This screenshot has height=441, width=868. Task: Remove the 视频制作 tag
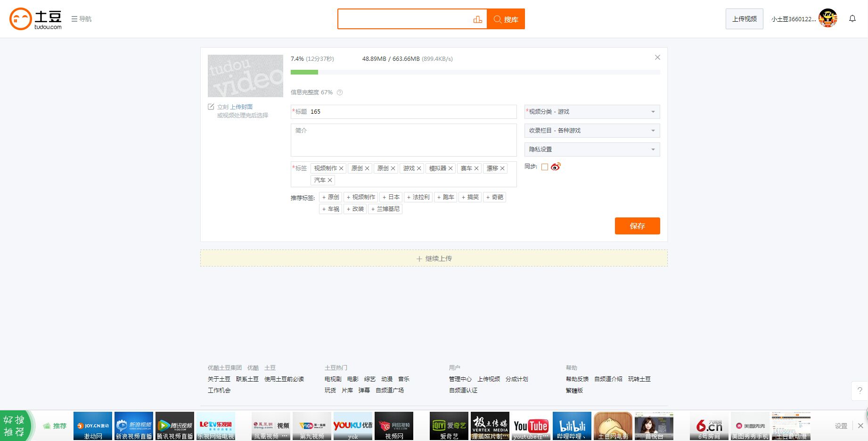pyautogui.click(x=341, y=168)
